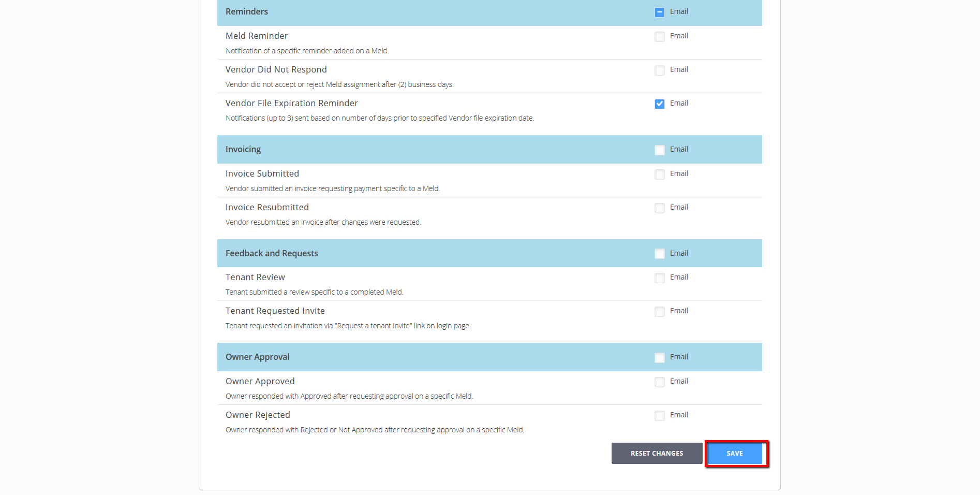Enable Email for Meld Reminder
This screenshot has width=980, height=495.
[x=659, y=37]
